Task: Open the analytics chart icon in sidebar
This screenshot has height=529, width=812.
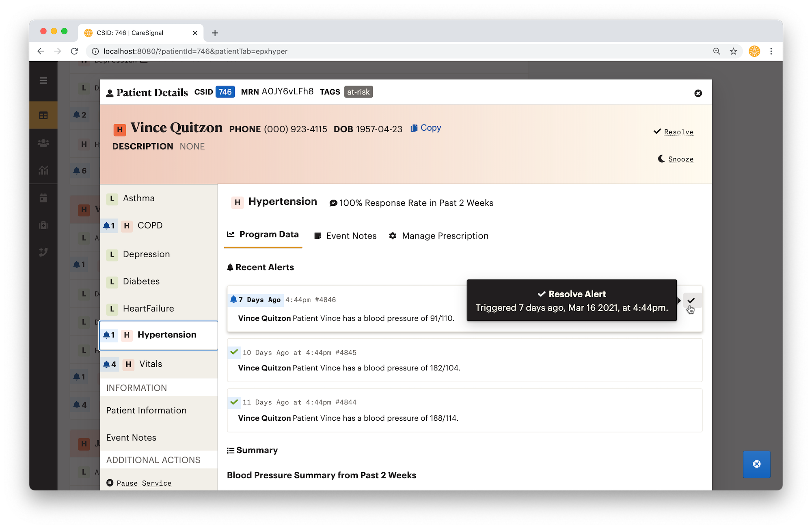Action: tap(43, 170)
